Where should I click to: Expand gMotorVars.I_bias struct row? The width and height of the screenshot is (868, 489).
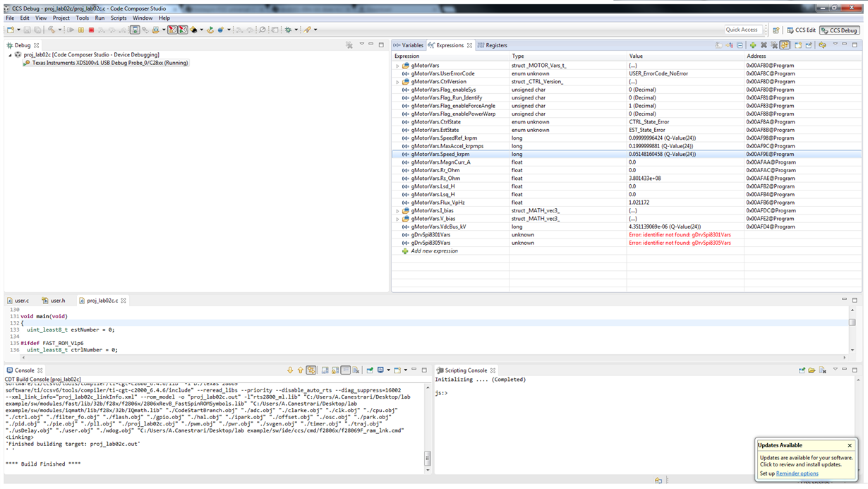397,211
